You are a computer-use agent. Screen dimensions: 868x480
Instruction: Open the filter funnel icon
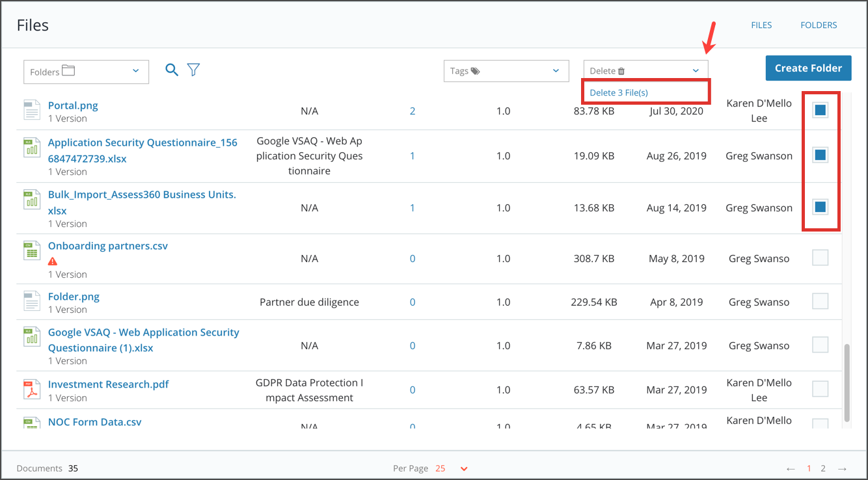pos(193,70)
